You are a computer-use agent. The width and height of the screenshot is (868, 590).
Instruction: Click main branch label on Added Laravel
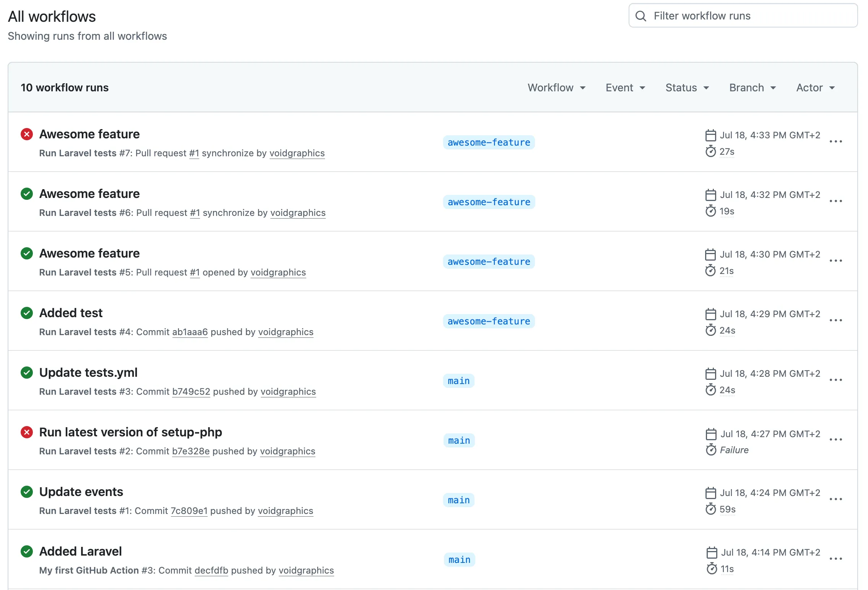click(x=460, y=560)
